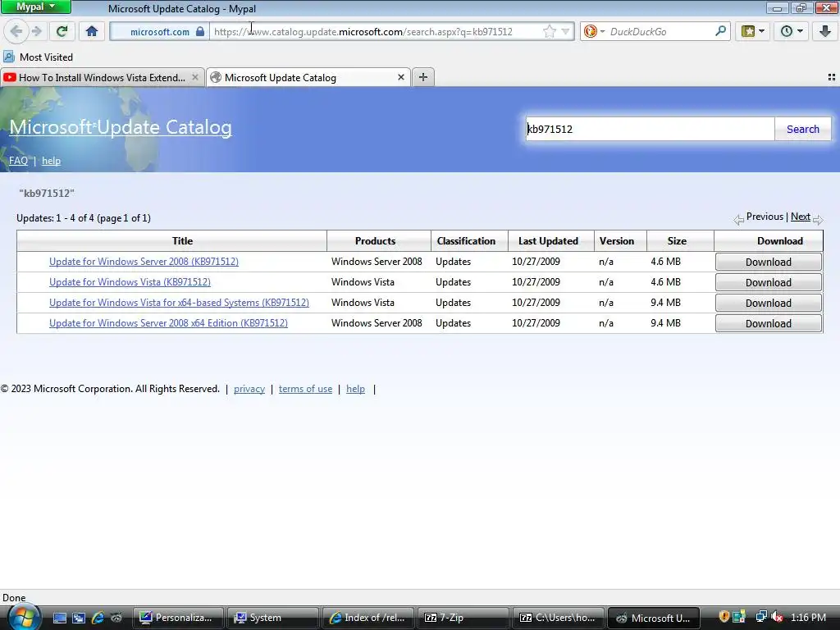
Task: Show downloads with the down arrow
Action: click(x=825, y=31)
